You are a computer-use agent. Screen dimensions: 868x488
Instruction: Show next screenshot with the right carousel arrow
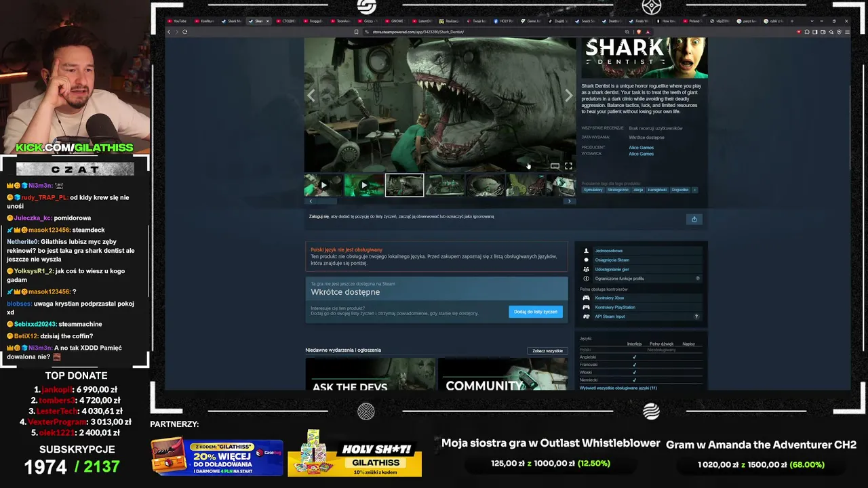coord(568,96)
